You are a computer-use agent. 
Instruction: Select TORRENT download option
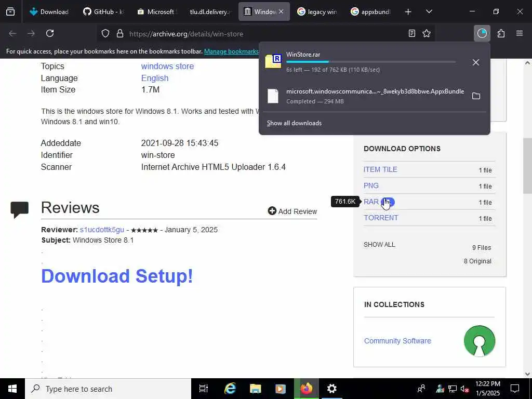(x=381, y=218)
